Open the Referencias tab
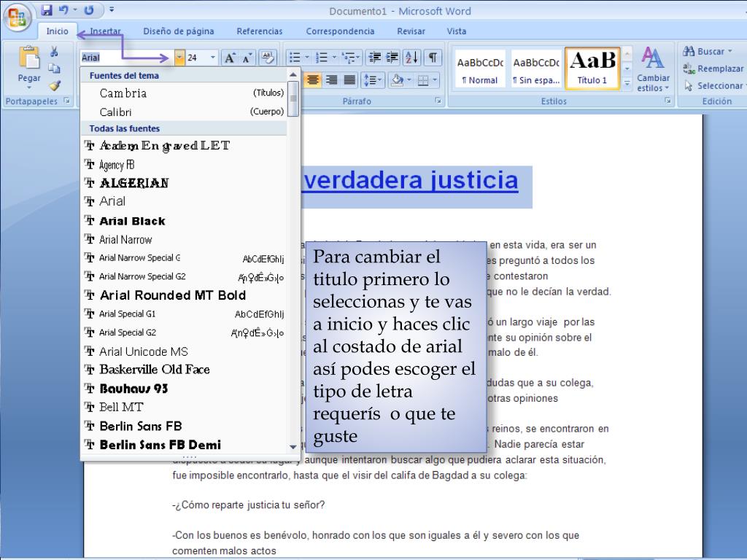Image resolution: width=747 pixels, height=560 pixels. [260, 31]
